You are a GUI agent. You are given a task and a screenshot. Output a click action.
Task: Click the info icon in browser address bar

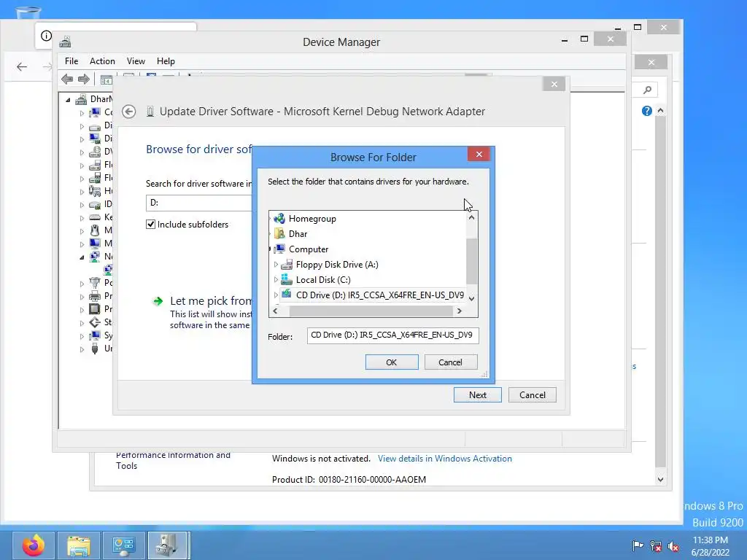(46, 36)
